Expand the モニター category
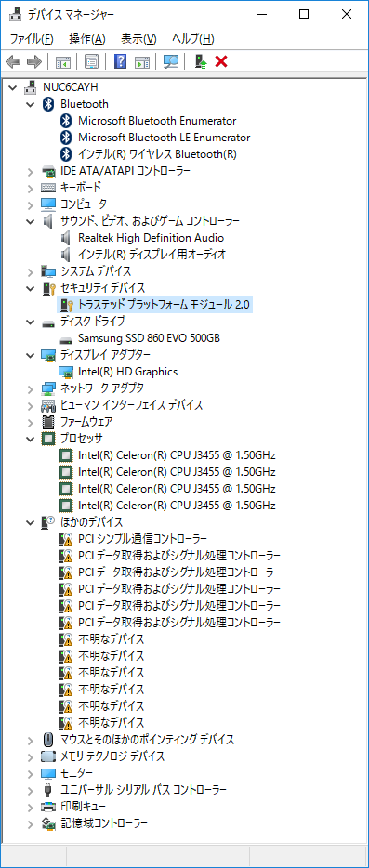The image size is (369, 868). click(31, 773)
